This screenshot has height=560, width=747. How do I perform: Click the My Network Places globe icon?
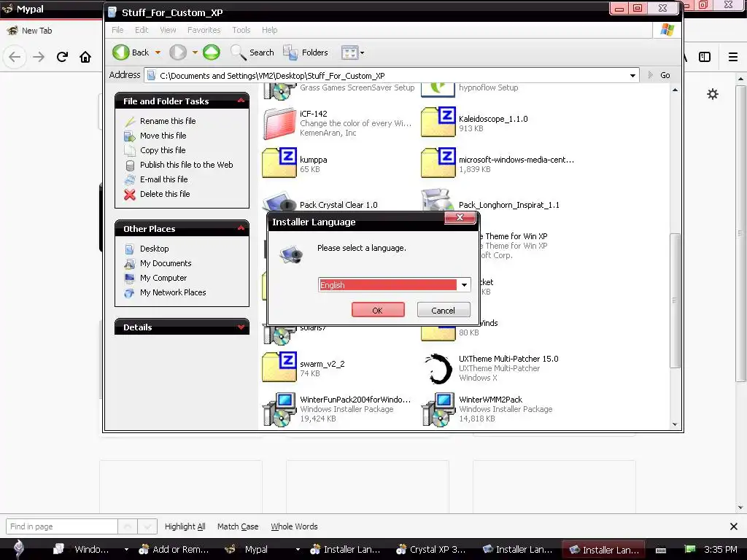tap(129, 293)
